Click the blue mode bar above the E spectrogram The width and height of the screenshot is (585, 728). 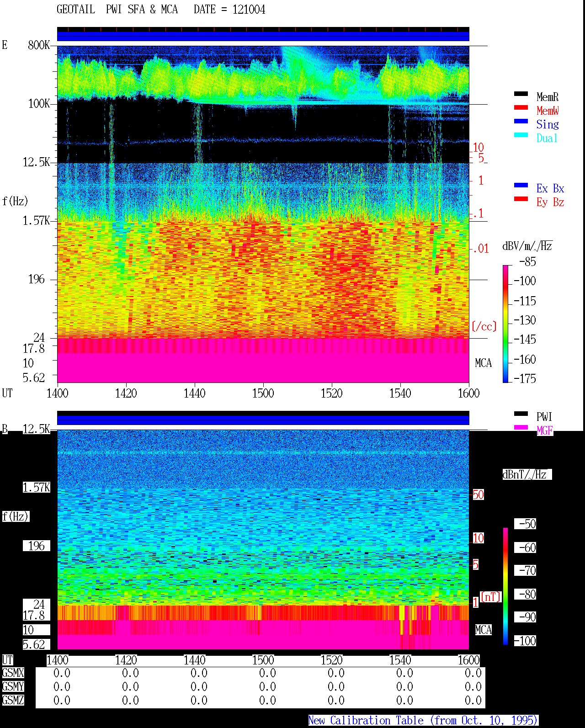(x=263, y=36)
